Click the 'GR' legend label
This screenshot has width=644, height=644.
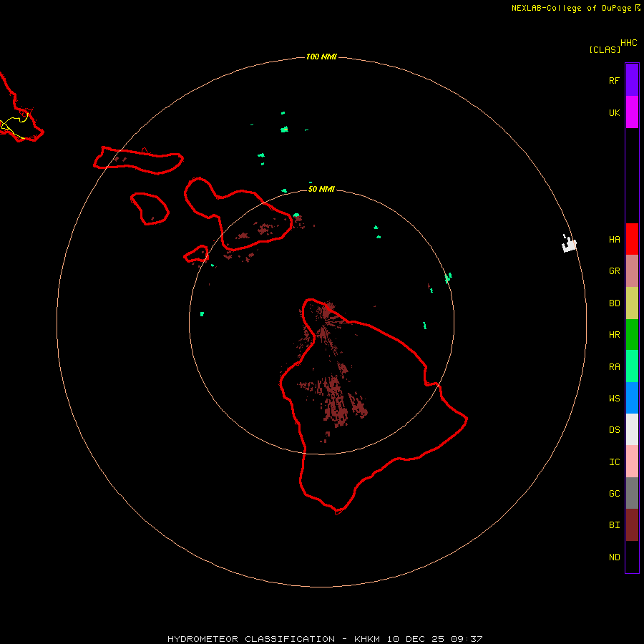click(x=614, y=271)
